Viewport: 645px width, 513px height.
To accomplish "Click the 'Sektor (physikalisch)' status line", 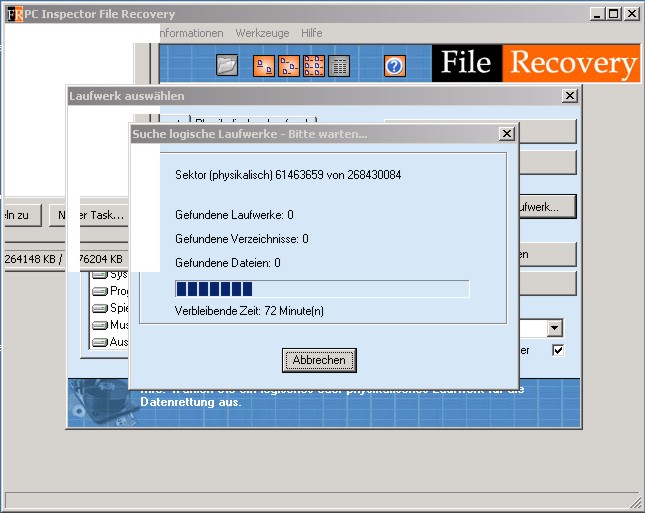I will pyautogui.click(x=288, y=175).
